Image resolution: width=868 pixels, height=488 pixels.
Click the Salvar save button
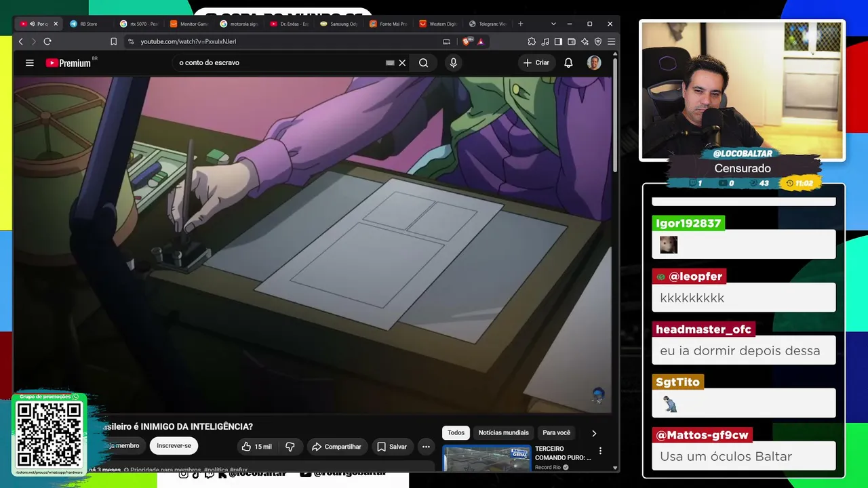pos(392,447)
